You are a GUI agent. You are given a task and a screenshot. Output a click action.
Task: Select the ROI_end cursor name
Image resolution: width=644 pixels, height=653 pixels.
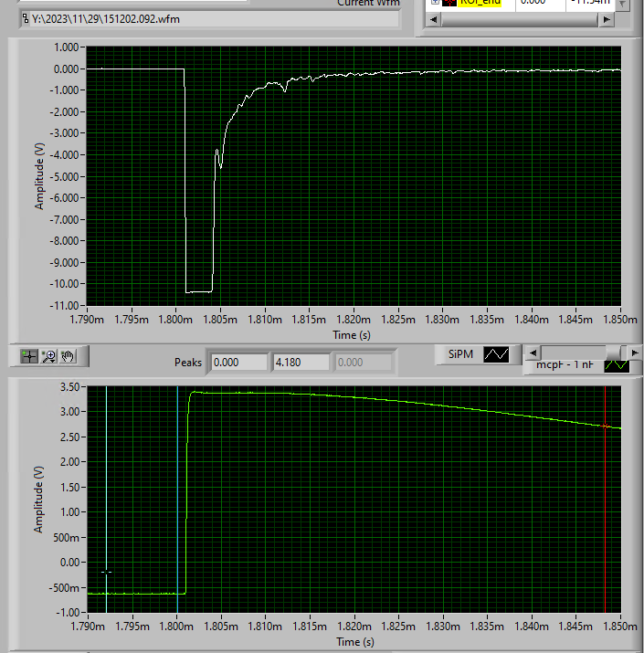480,2
